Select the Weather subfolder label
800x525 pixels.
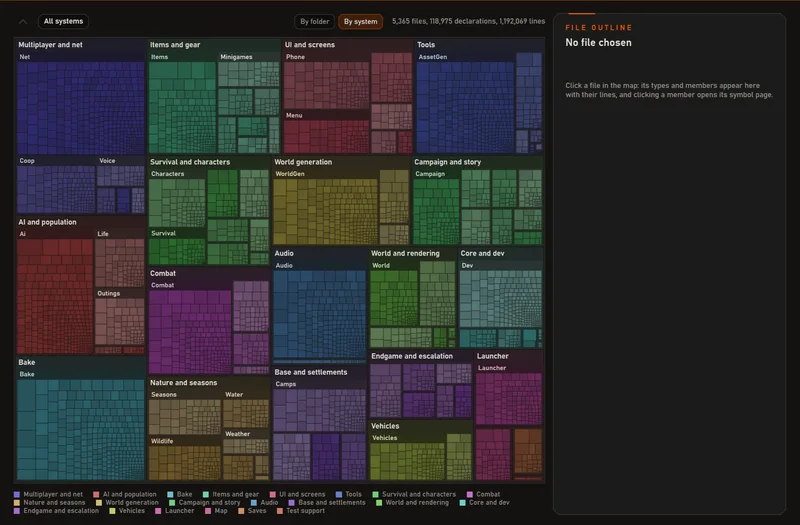237,434
